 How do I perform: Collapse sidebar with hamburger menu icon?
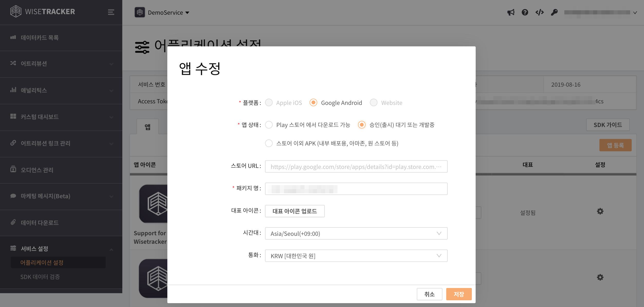111,12
